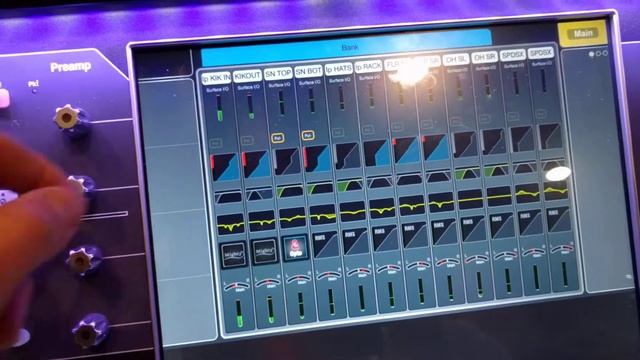This screenshot has height=360, width=640.
Task: Enable the Pad on KIKOUT
Action: coord(247,141)
